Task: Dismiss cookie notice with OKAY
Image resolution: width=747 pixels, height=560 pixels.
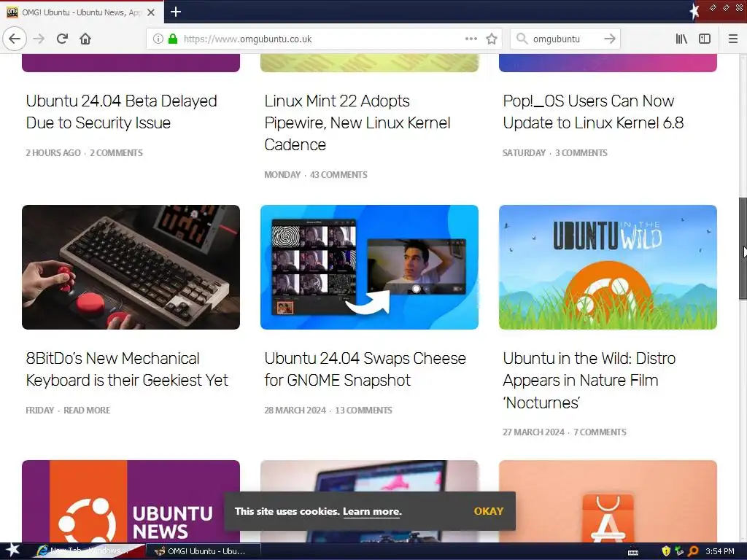Action: (488, 511)
